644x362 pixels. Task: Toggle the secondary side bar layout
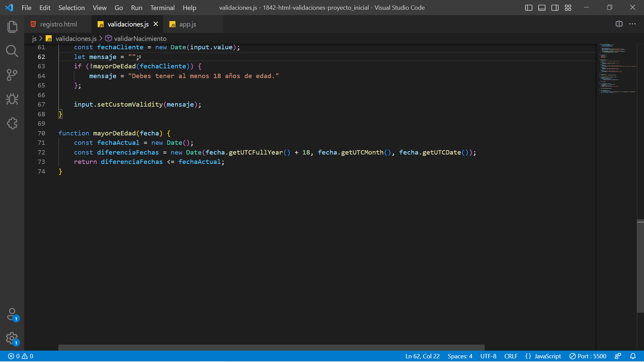click(x=555, y=8)
